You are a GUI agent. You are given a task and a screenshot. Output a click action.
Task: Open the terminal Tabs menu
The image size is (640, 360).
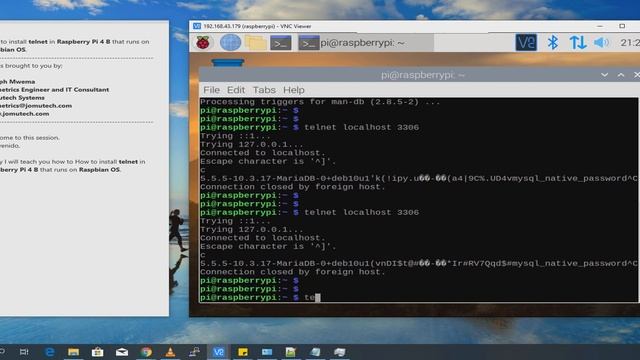pyautogui.click(x=264, y=90)
